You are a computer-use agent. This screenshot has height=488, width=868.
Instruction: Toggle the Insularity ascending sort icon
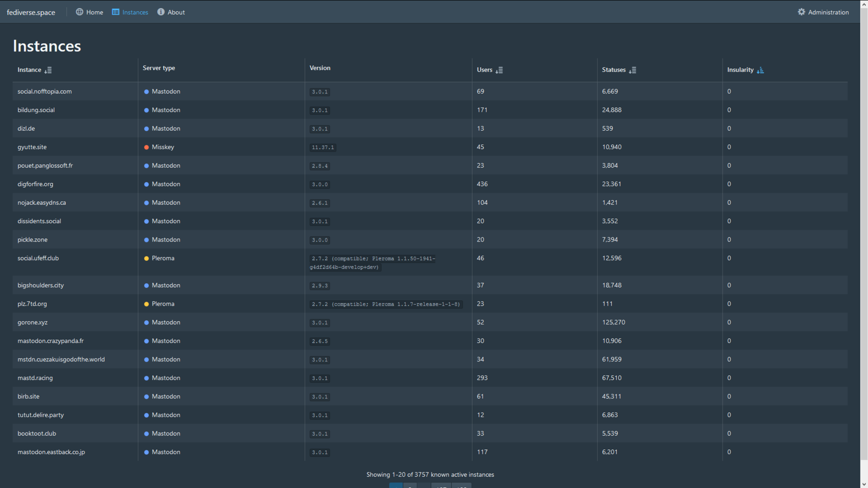coord(760,70)
